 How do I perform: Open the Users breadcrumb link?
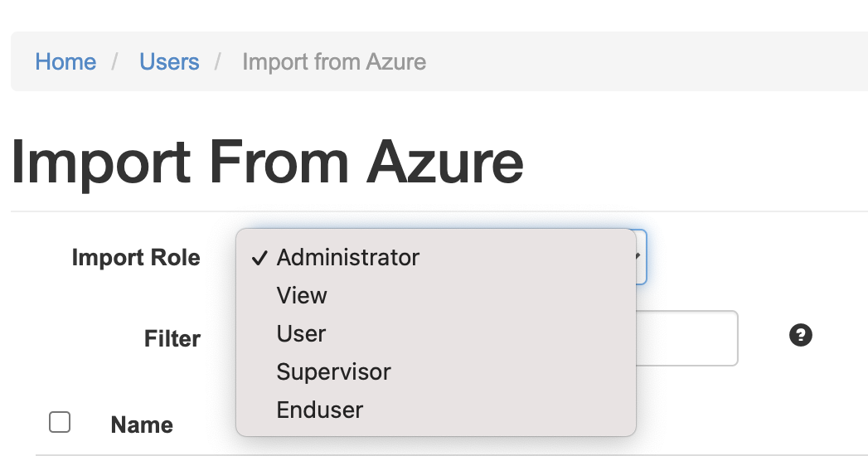tap(169, 62)
